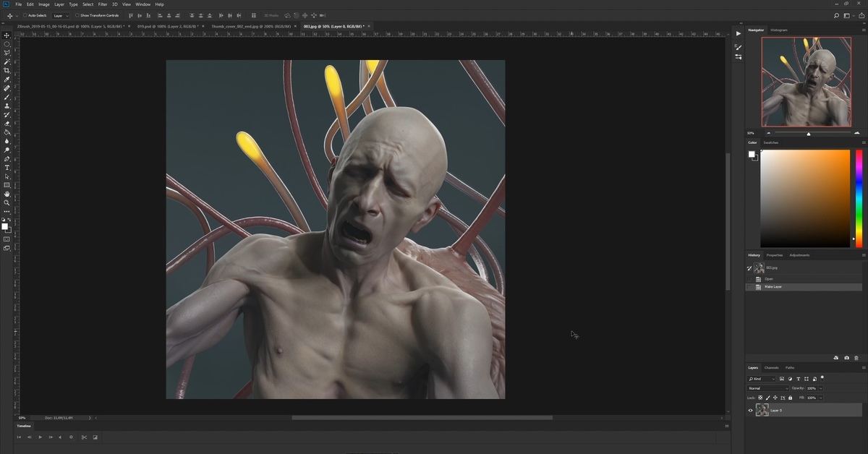Select the Horizontal Type tool
Image resolution: width=868 pixels, height=454 pixels.
[7, 168]
